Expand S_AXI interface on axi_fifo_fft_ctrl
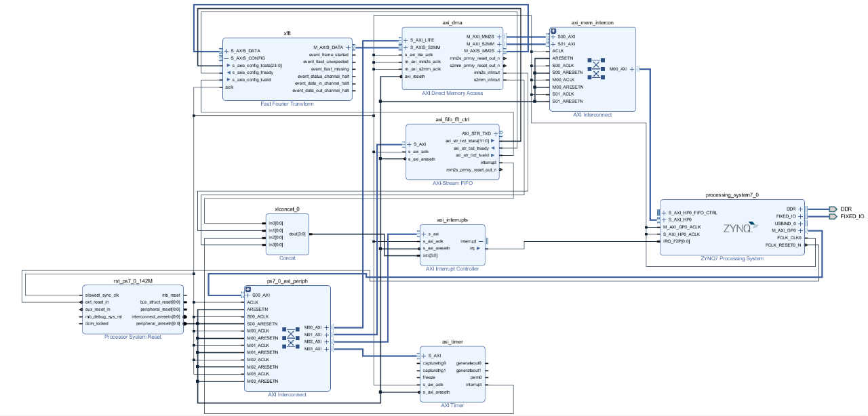 (x=410, y=144)
